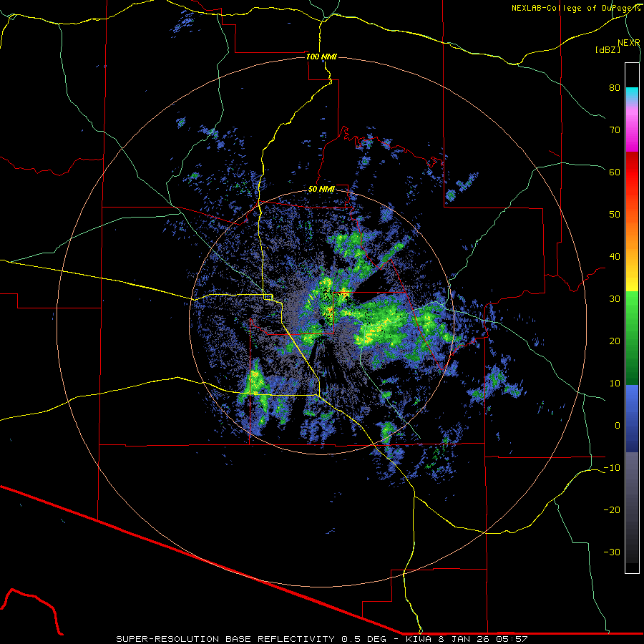
Task: Click the 50 dBZ legend value
Action: point(615,215)
